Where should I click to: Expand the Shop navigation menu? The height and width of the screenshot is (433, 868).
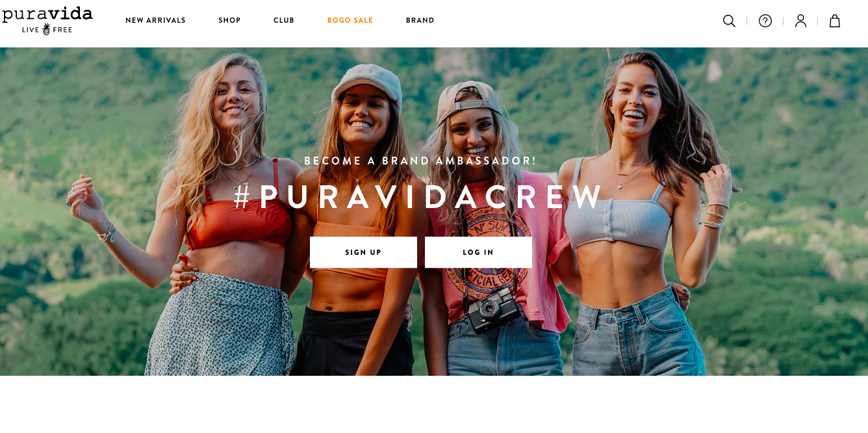click(229, 21)
